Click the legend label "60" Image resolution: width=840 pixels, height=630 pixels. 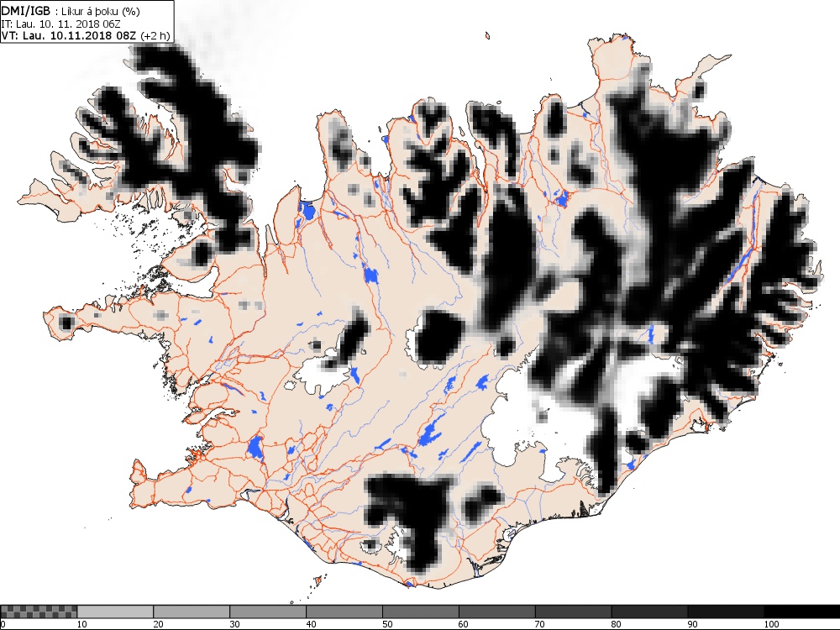464,624
